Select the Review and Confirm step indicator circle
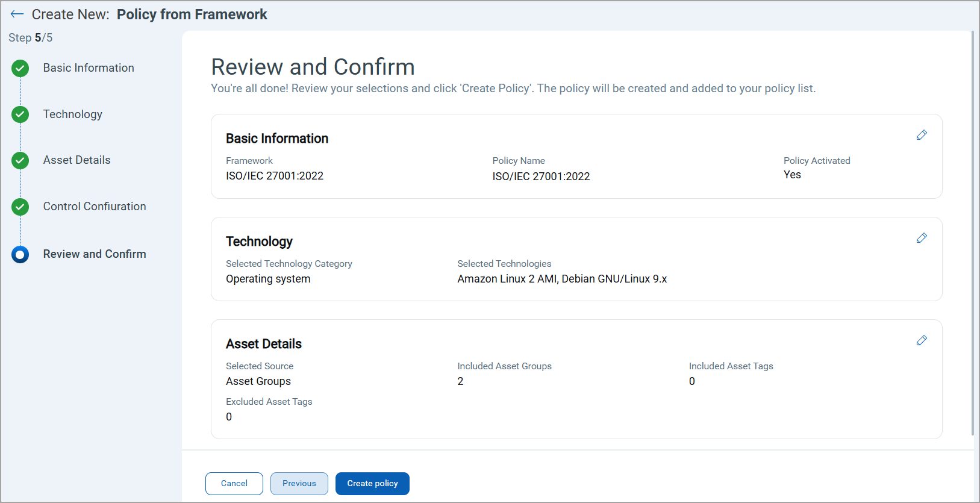Image resolution: width=980 pixels, height=503 pixels. click(x=20, y=254)
